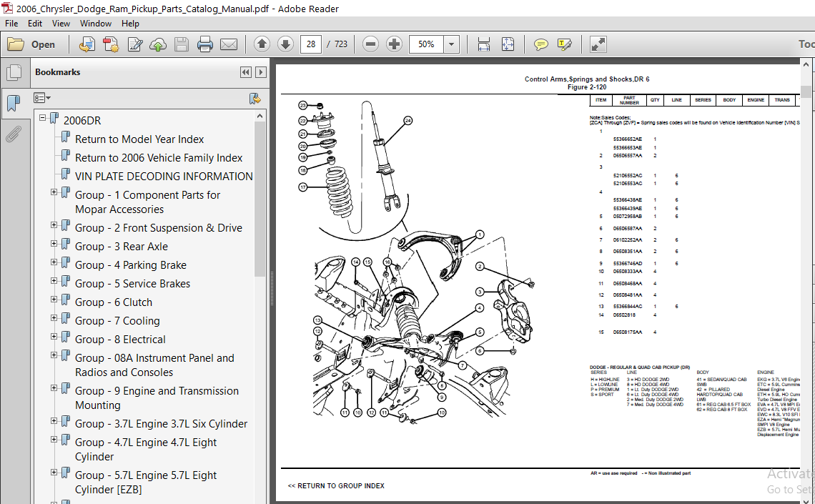The height and width of the screenshot is (504, 815).
Task: Expand Group - 5.7L Engine bookmark
Action: [x=54, y=473]
